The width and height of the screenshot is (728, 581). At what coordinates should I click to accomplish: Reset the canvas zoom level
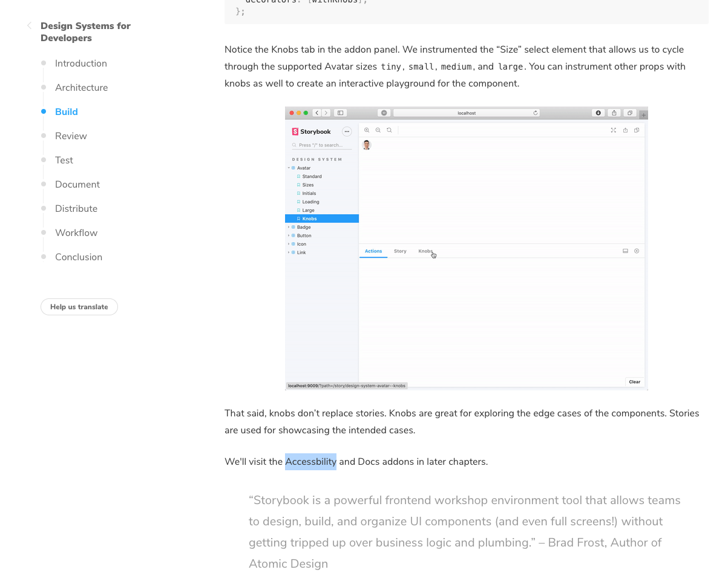(x=389, y=130)
